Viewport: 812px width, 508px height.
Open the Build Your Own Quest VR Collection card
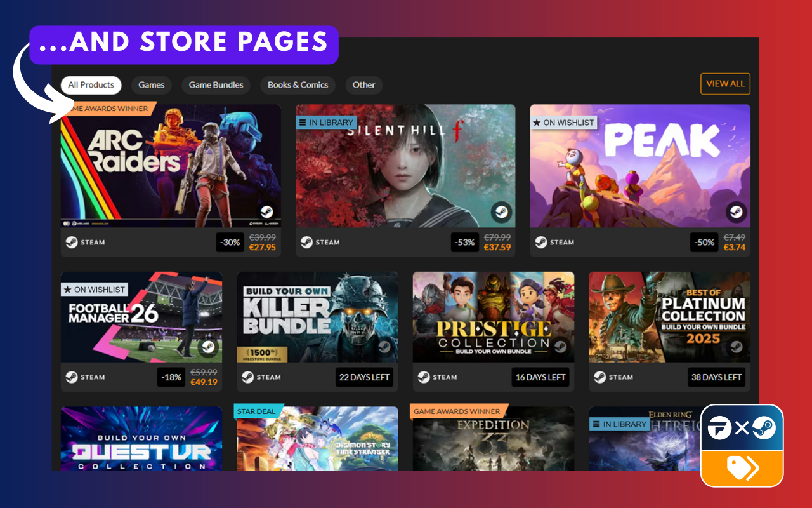pyautogui.click(x=141, y=439)
